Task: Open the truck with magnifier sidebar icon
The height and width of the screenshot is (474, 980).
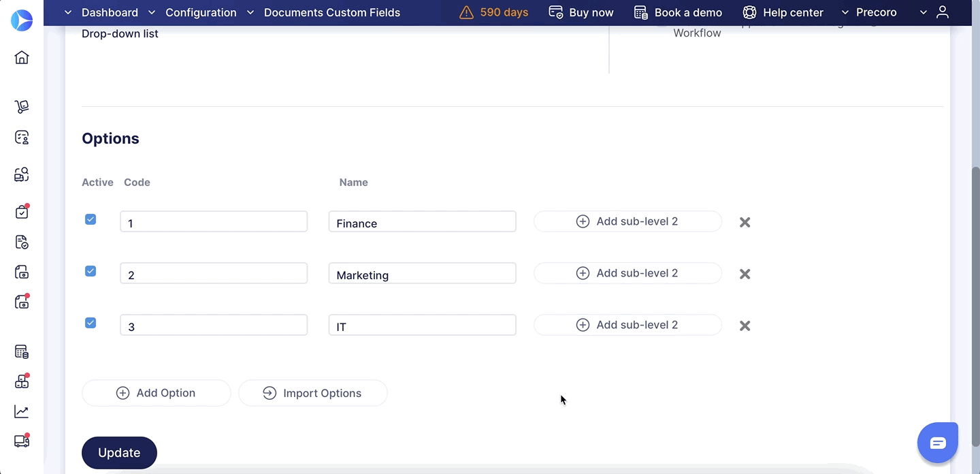Action: (x=22, y=175)
